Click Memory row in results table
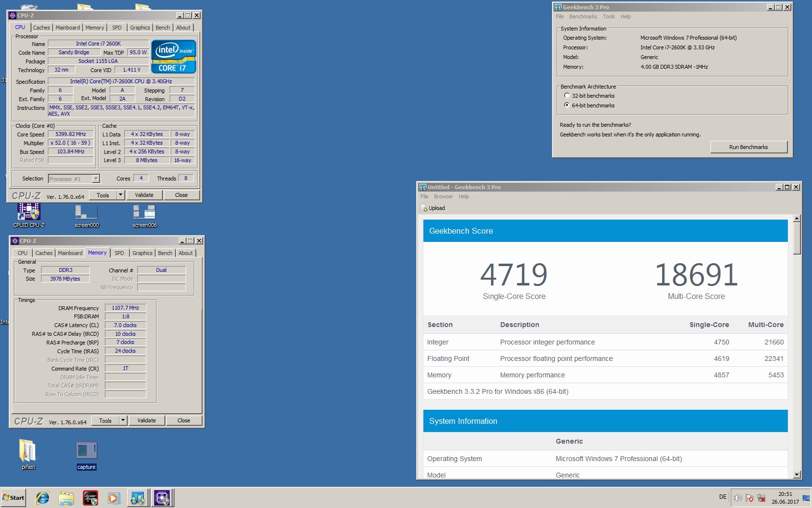Image resolution: width=812 pixels, height=508 pixels. point(605,375)
